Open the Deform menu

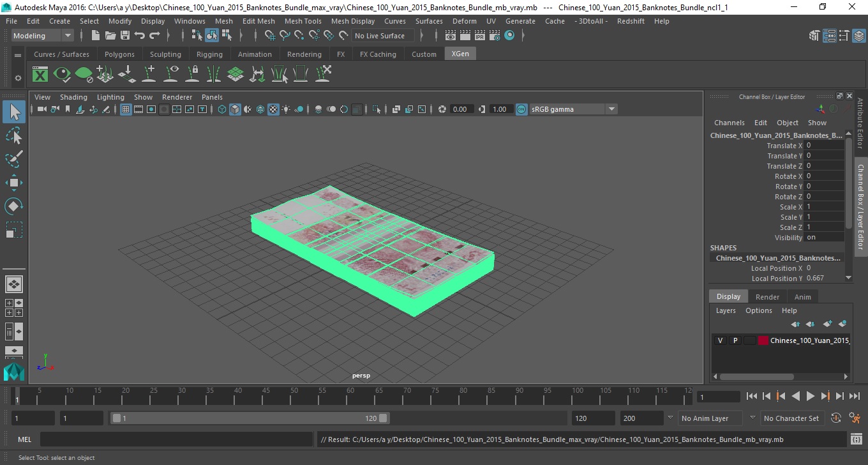tap(465, 21)
